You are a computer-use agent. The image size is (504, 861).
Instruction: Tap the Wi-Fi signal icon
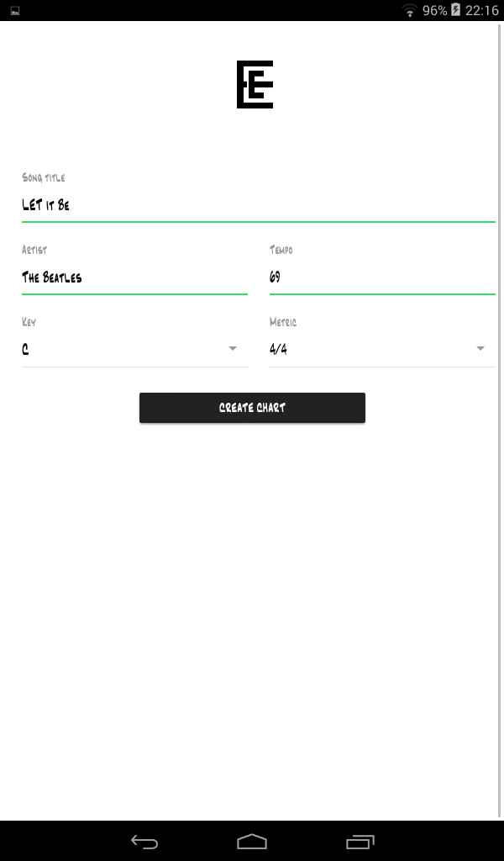click(409, 10)
